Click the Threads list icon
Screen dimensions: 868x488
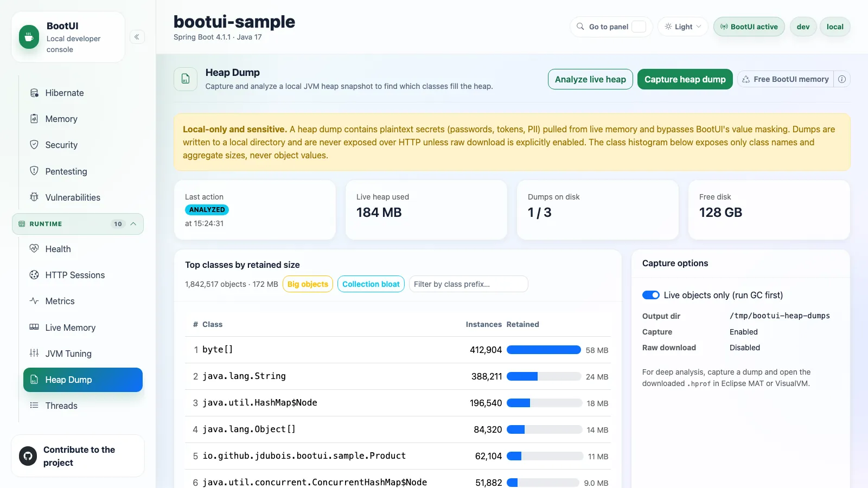34,406
